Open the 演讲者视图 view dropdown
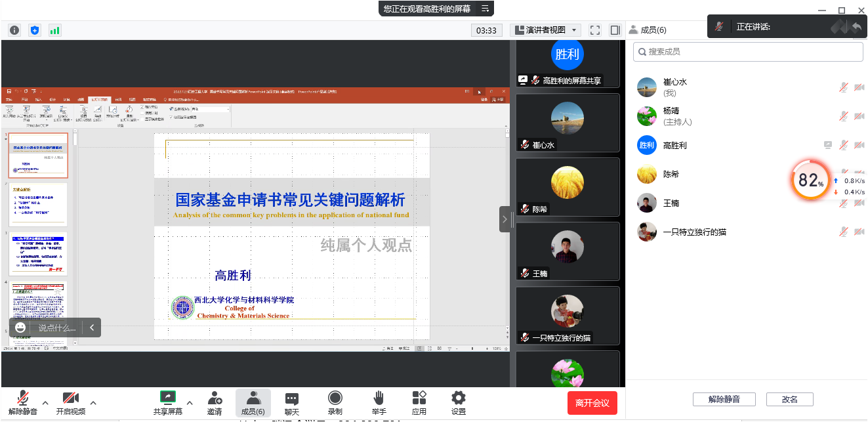This screenshot has width=868, height=422. point(546,30)
